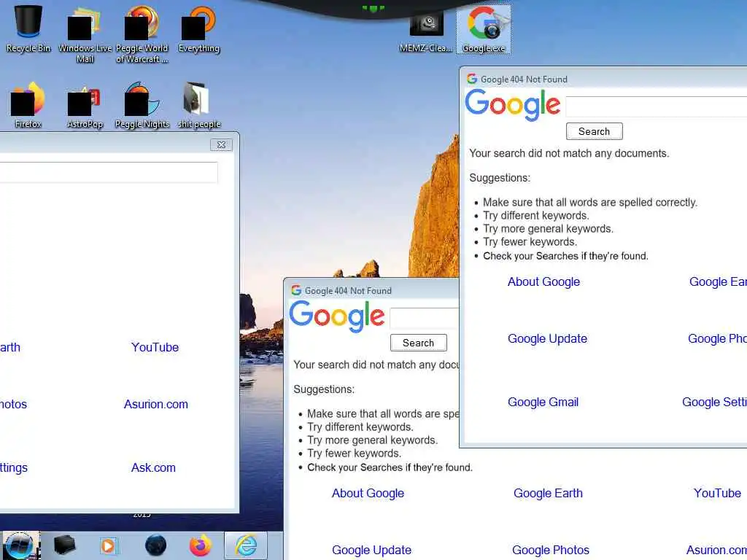Open YouTube link in lower window

click(x=717, y=494)
